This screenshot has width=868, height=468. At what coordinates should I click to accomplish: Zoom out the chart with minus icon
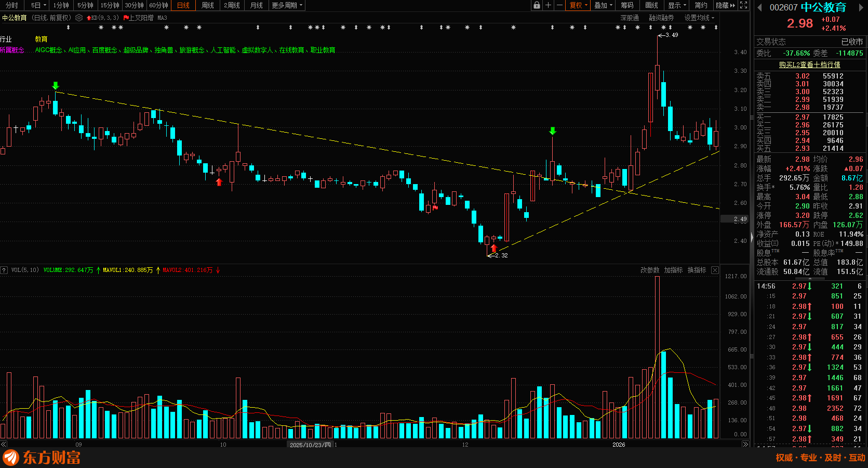click(x=559, y=5)
